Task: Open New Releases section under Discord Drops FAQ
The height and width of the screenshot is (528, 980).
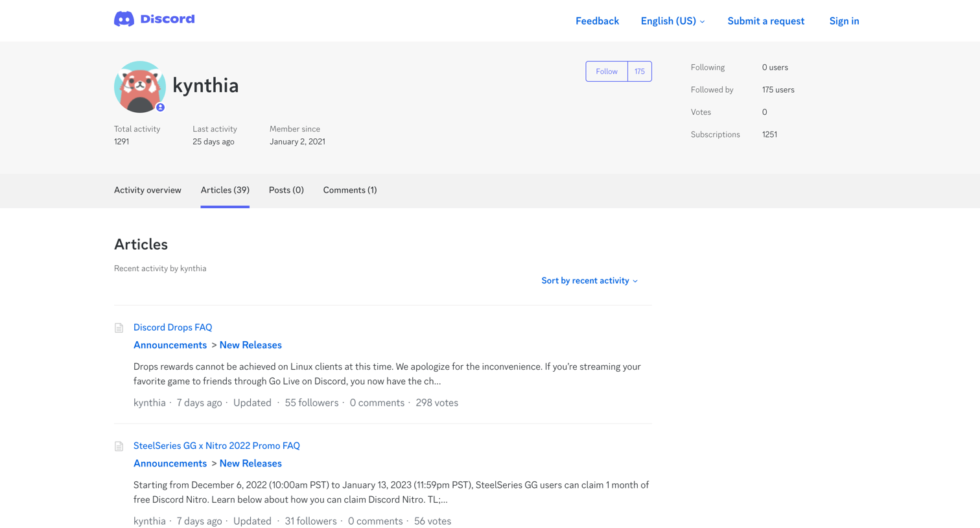Action: (x=250, y=345)
